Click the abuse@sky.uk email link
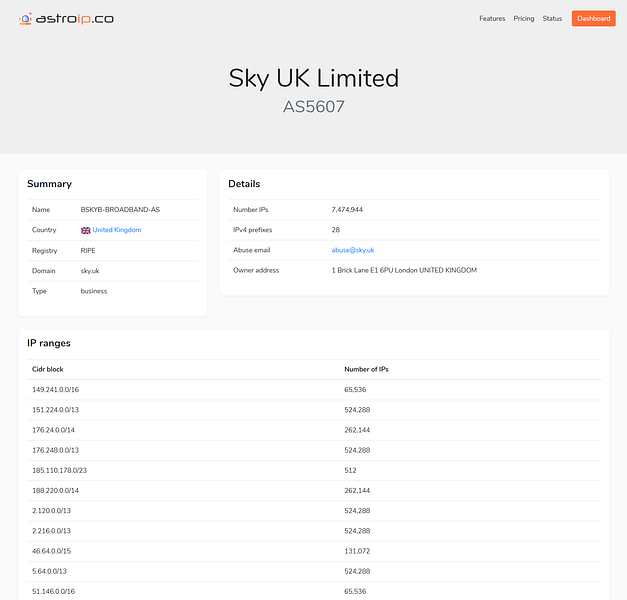Image resolution: width=627 pixels, height=600 pixels. point(353,250)
